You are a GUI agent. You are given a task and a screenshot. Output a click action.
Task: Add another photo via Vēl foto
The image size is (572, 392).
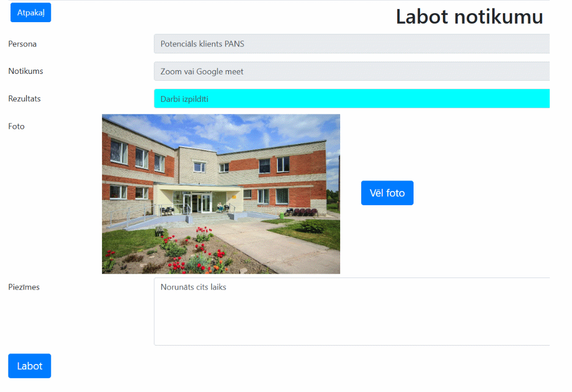tap(387, 193)
